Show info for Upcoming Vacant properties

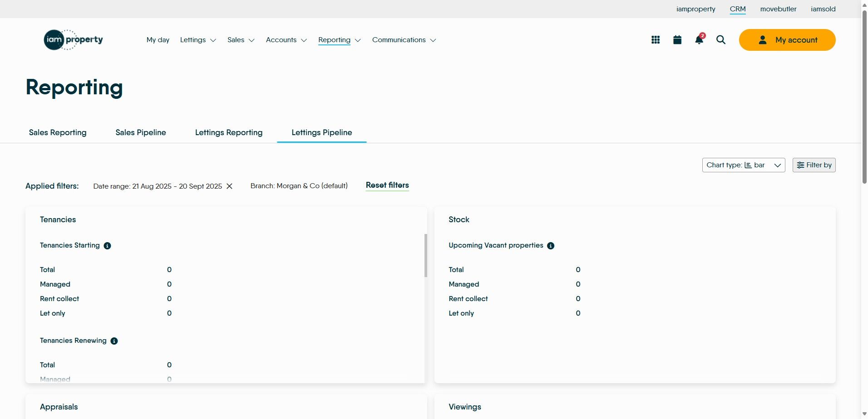tap(551, 246)
